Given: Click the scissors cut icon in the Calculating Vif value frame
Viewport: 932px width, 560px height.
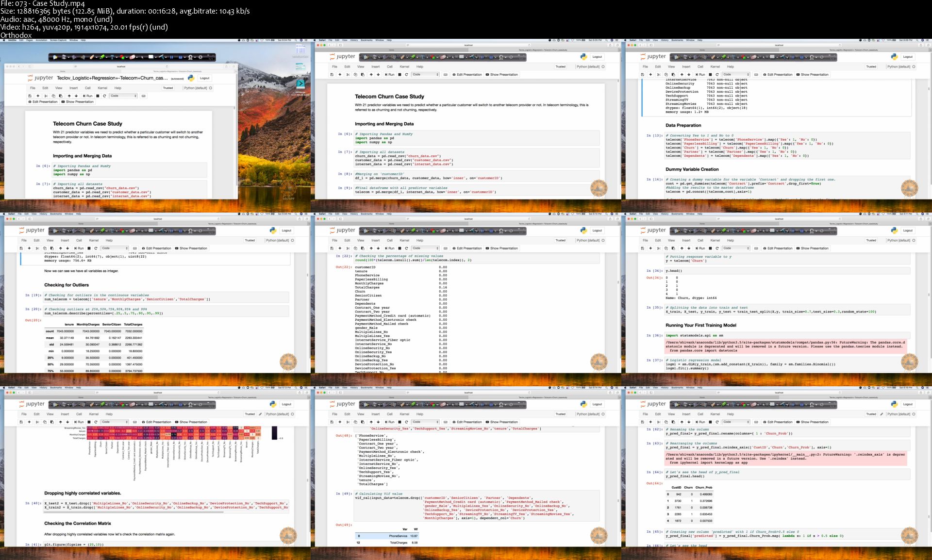Looking at the screenshot, I should pyautogui.click(x=348, y=422).
